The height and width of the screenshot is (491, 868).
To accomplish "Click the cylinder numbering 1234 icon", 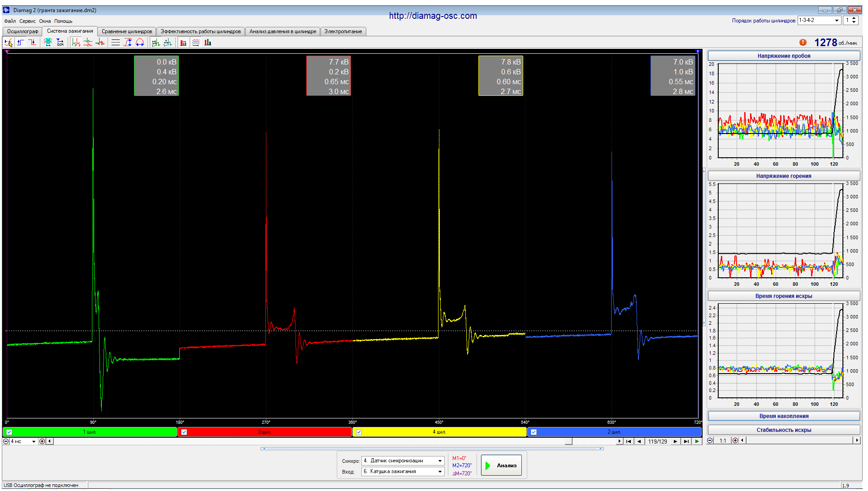I will pos(60,43).
